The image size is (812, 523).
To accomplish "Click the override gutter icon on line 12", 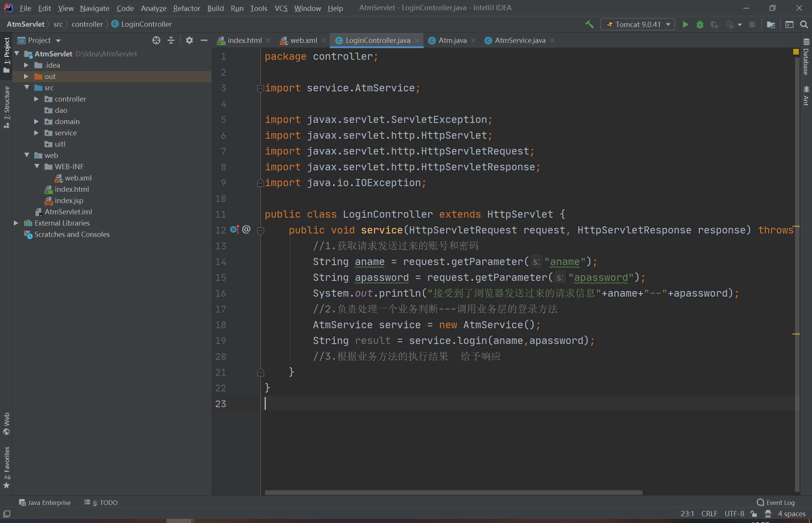I will pyautogui.click(x=235, y=229).
